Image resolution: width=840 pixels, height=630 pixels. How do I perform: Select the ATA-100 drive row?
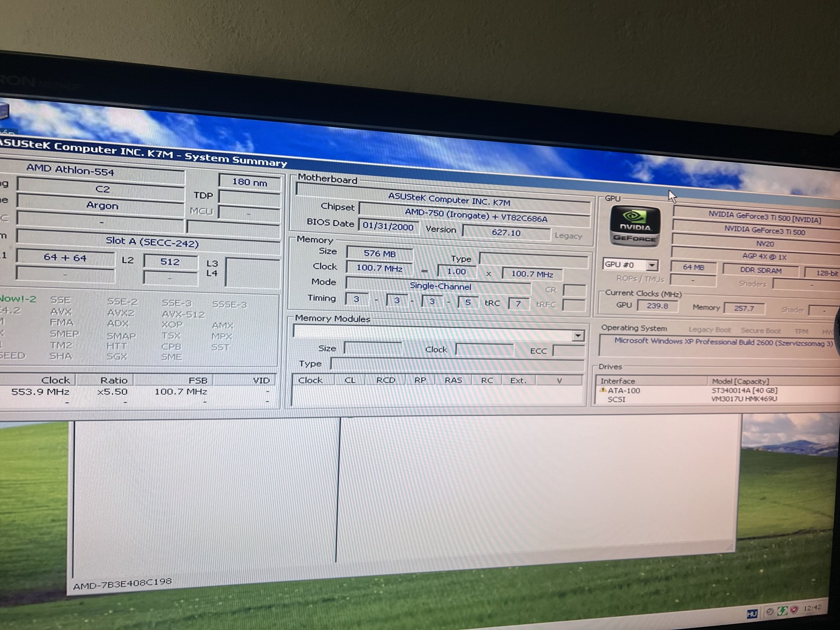coord(717,390)
